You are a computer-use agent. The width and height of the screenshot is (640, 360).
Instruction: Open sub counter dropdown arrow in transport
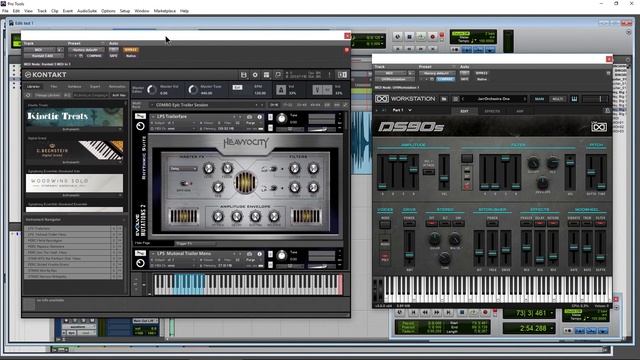point(552,328)
